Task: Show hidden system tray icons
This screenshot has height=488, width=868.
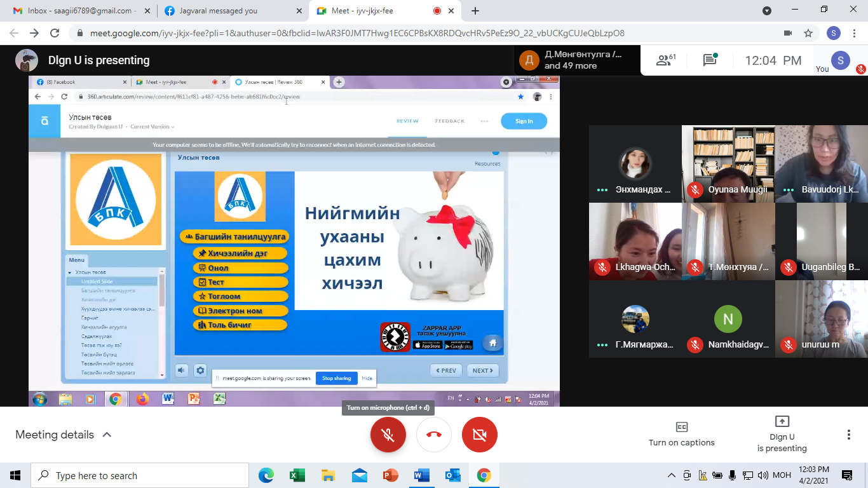Action: 672,475
